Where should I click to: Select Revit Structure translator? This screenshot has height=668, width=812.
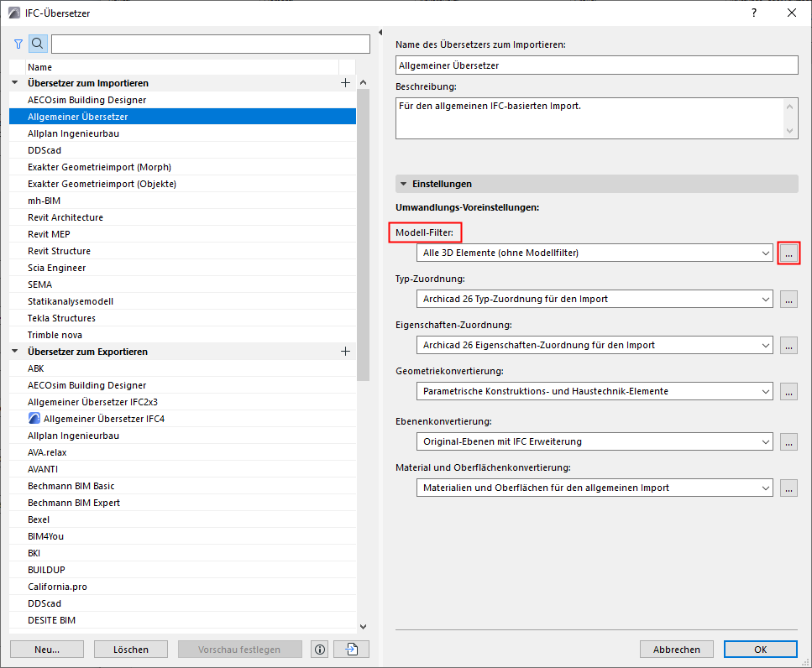[x=182, y=251]
